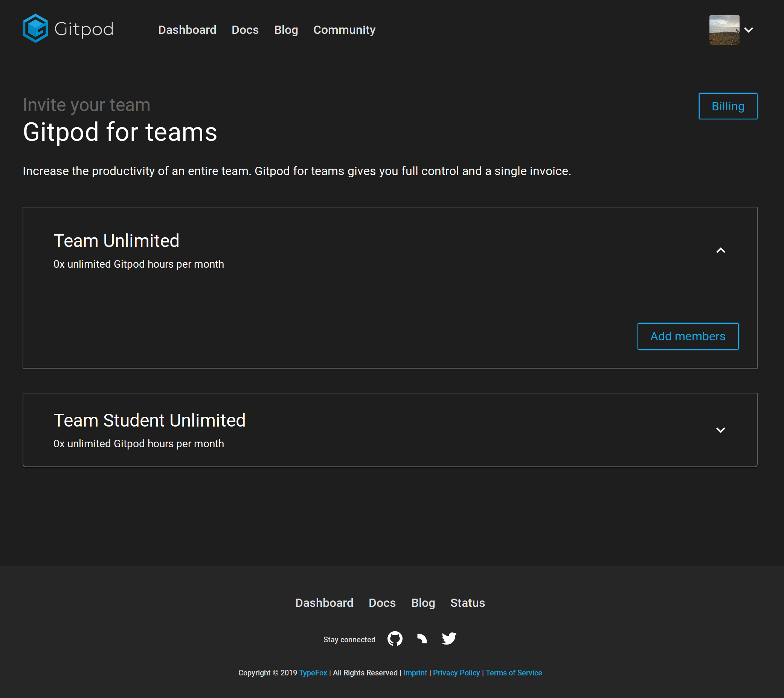Click the Billing button
The width and height of the screenshot is (784, 698).
tap(728, 106)
